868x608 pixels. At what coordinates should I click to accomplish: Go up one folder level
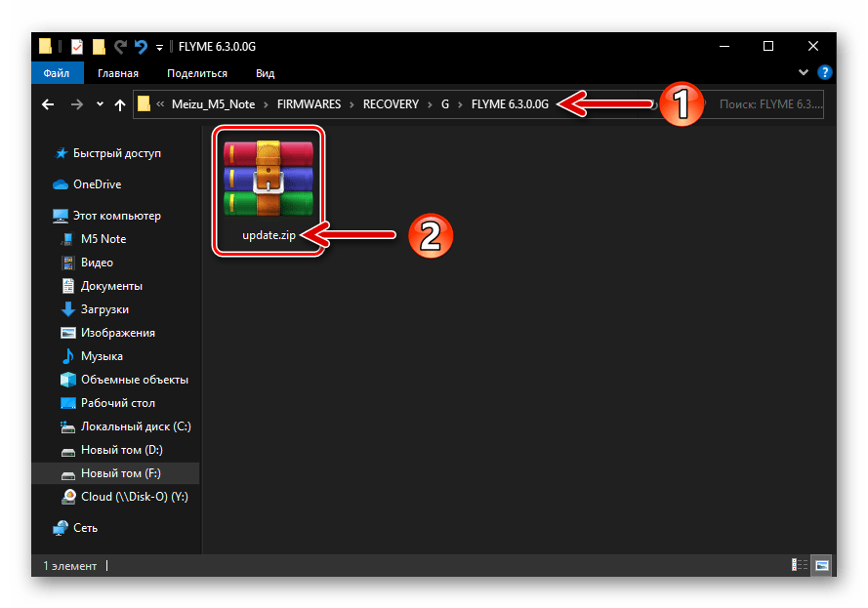point(119,104)
